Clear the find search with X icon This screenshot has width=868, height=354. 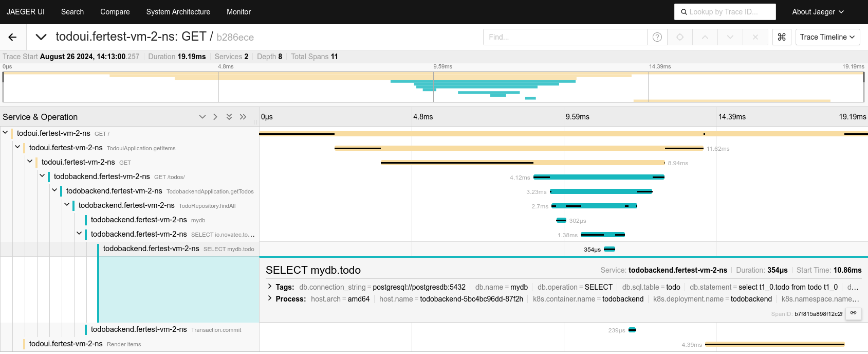(755, 37)
